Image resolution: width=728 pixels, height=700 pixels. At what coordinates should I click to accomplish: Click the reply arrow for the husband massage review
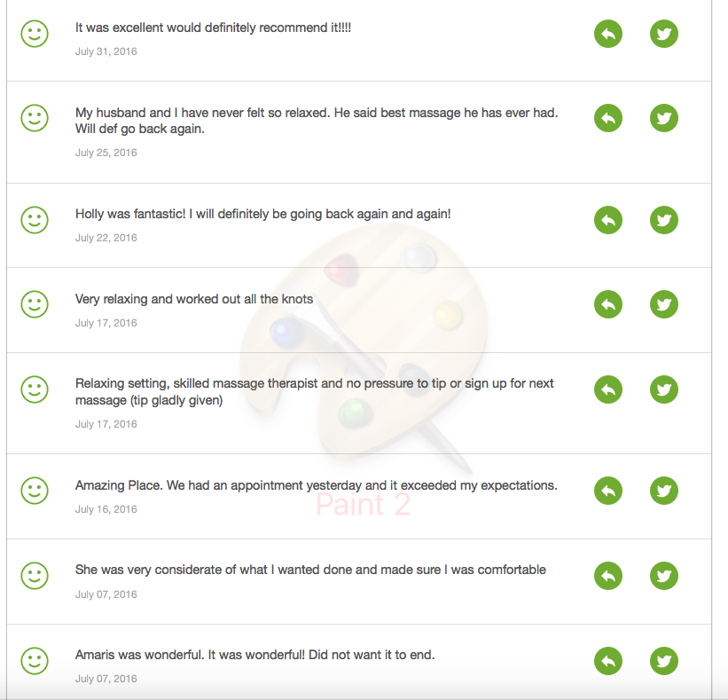pyautogui.click(x=607, y=117)
